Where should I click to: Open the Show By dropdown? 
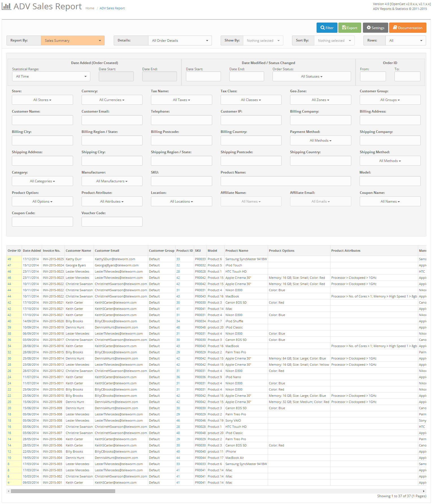point(263,40)
